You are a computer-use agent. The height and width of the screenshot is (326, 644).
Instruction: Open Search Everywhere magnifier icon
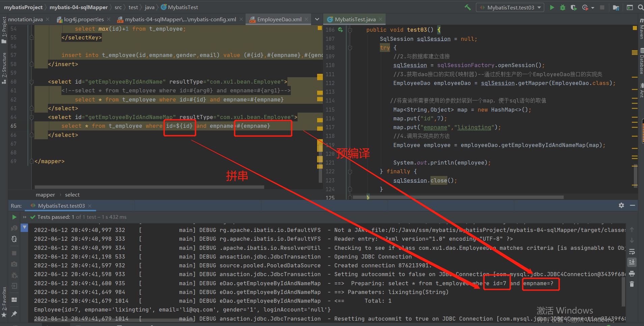[640, 7]
